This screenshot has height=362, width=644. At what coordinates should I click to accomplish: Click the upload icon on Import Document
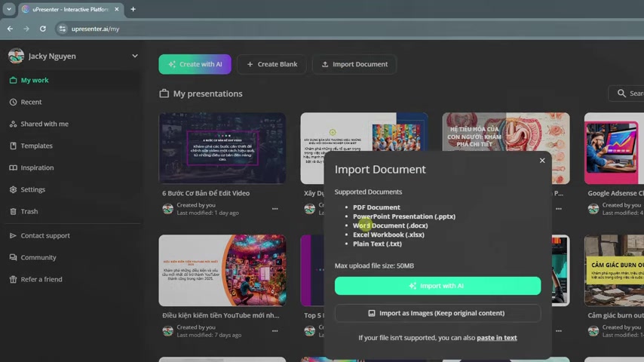pyautogui.click(x=325, y=64)
